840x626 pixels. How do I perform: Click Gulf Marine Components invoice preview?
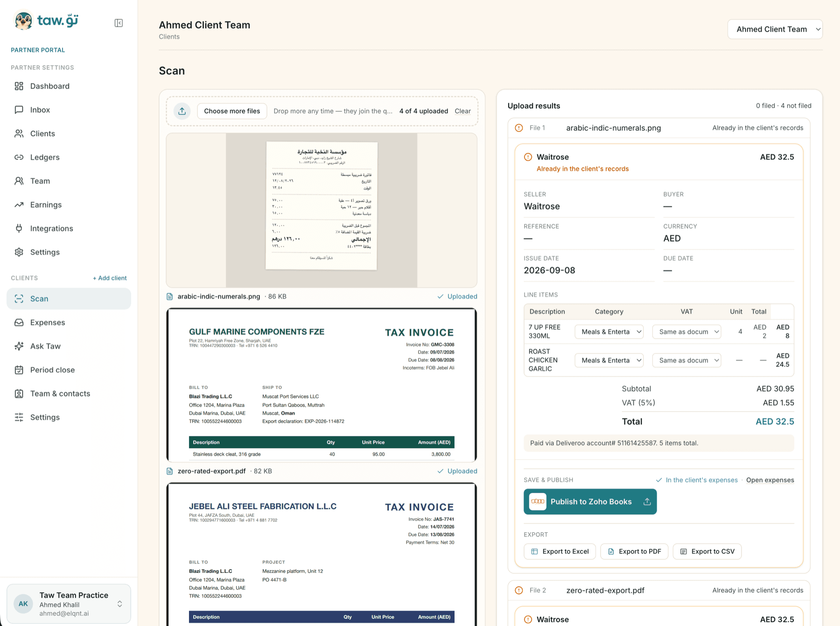tap(322, 385)
